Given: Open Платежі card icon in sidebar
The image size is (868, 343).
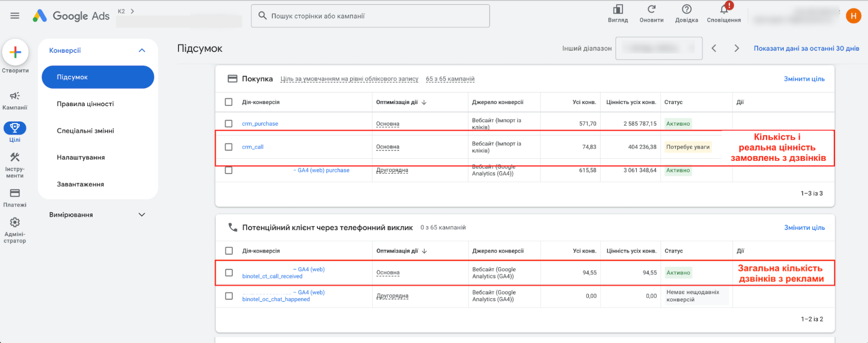Looking at the screenshot, I should coord(15,193).
